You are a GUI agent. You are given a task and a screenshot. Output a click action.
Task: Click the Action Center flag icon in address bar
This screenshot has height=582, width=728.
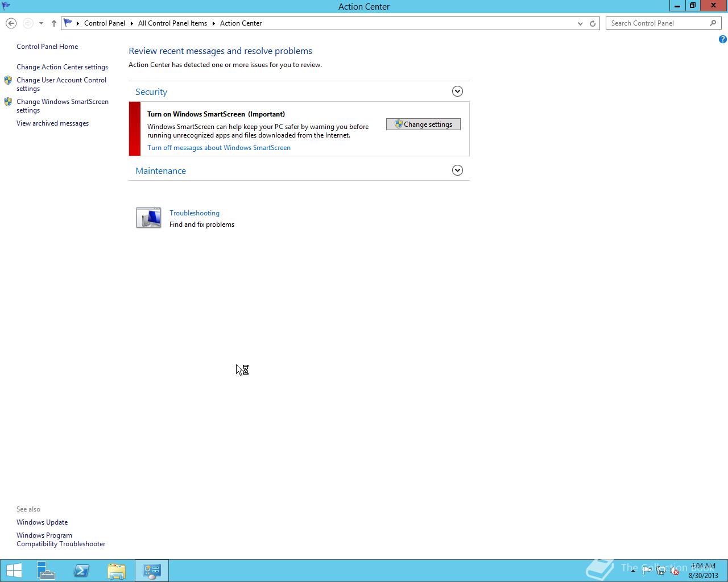pos(68,23)
